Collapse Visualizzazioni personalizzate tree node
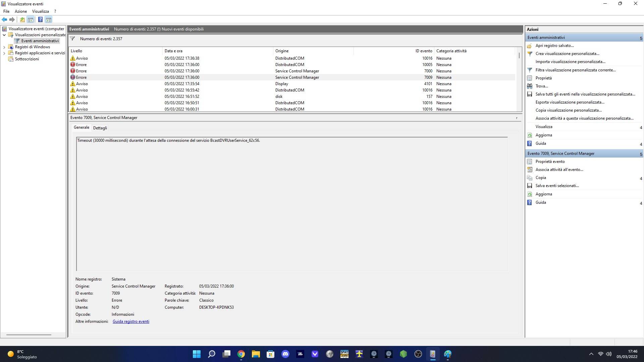This screenshot has width=644, height=362. point(4,35)
